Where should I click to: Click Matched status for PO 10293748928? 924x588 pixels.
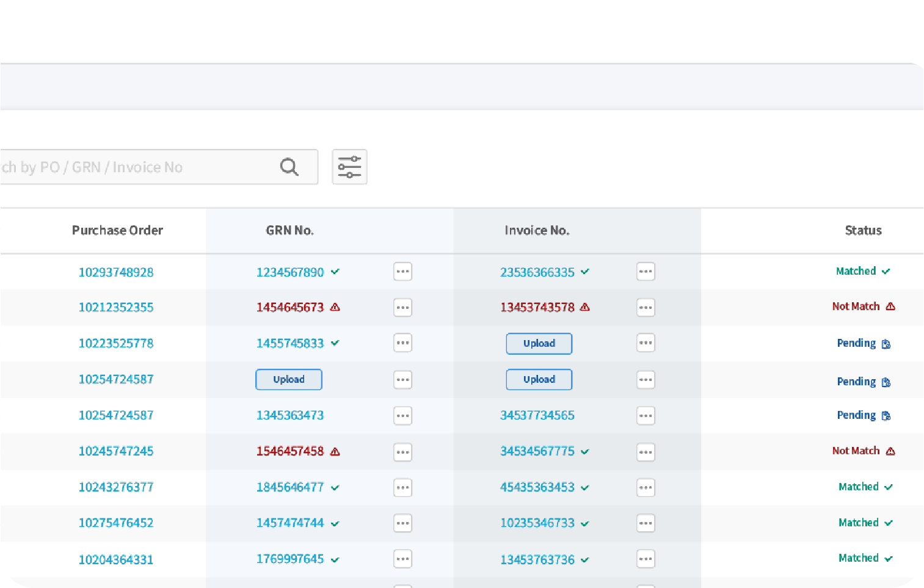tap(863, 271)
